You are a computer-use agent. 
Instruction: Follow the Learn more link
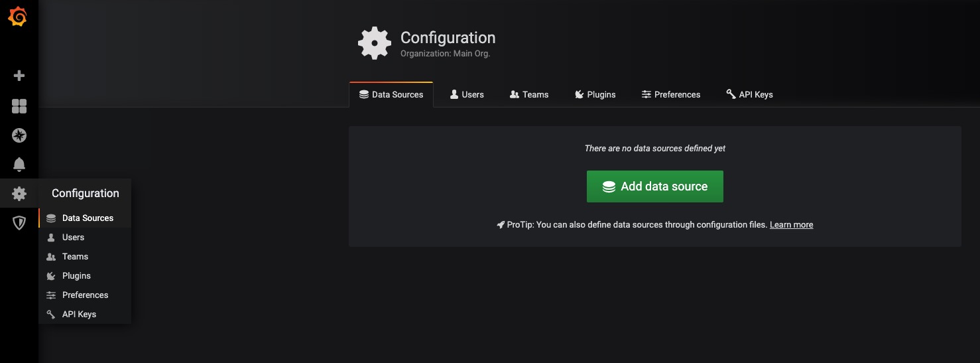pos(791,225)
